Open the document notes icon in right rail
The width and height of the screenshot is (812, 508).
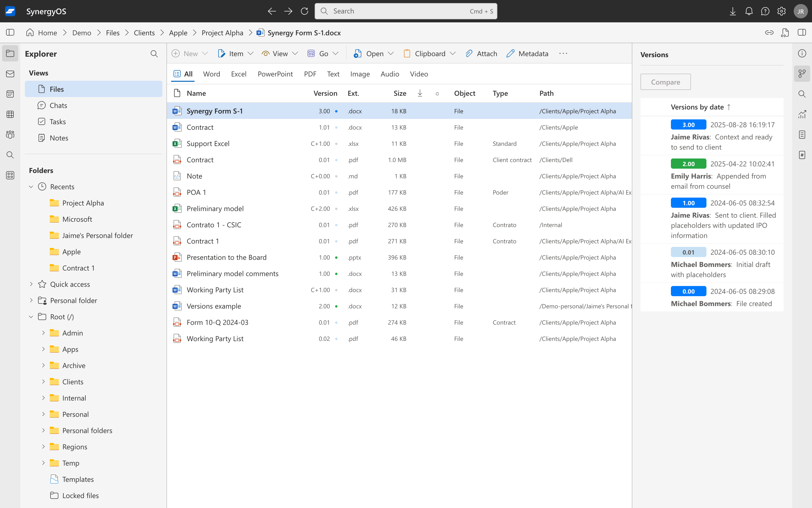[x=802, y=135]
